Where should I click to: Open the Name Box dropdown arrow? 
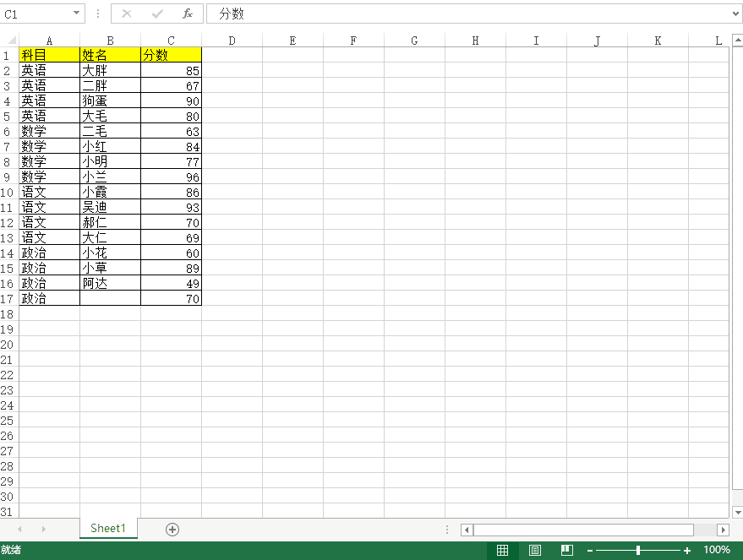[76, 14]
